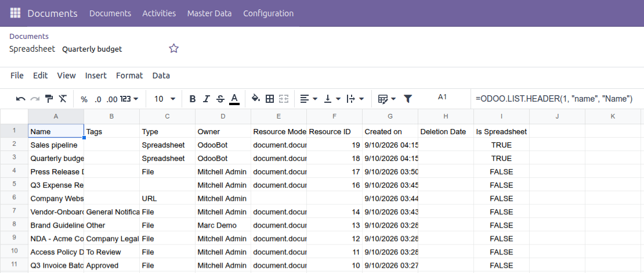Click the Documents app title
This screenshot has height=273, width=644.
pos(52,13)
